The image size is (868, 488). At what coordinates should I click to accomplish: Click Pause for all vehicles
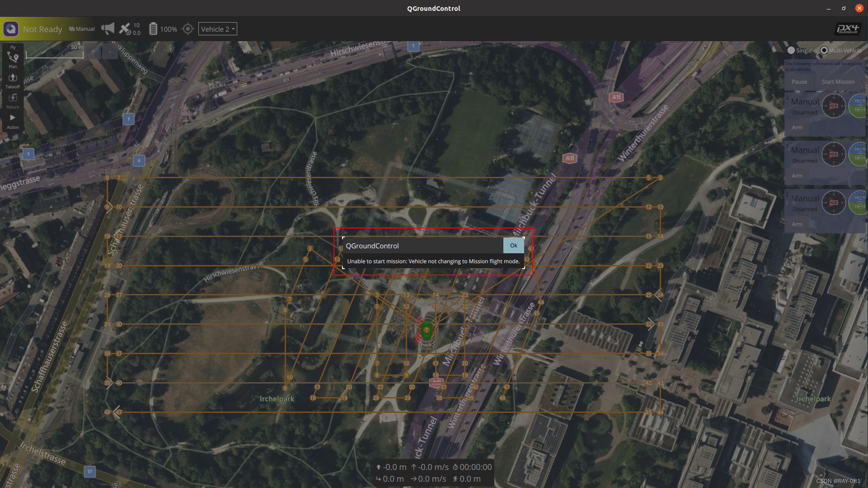pos(799,82)
